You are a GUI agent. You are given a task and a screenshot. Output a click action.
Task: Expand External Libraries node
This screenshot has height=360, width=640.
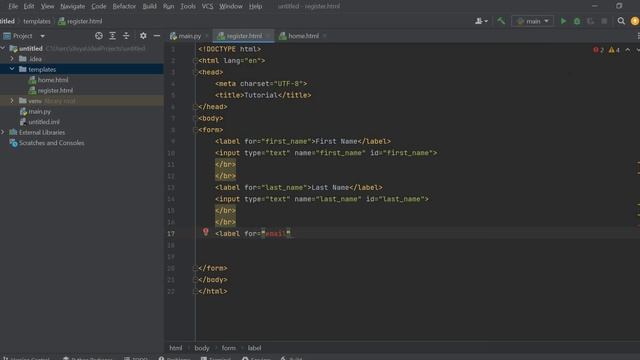click(x=3, y=132)
